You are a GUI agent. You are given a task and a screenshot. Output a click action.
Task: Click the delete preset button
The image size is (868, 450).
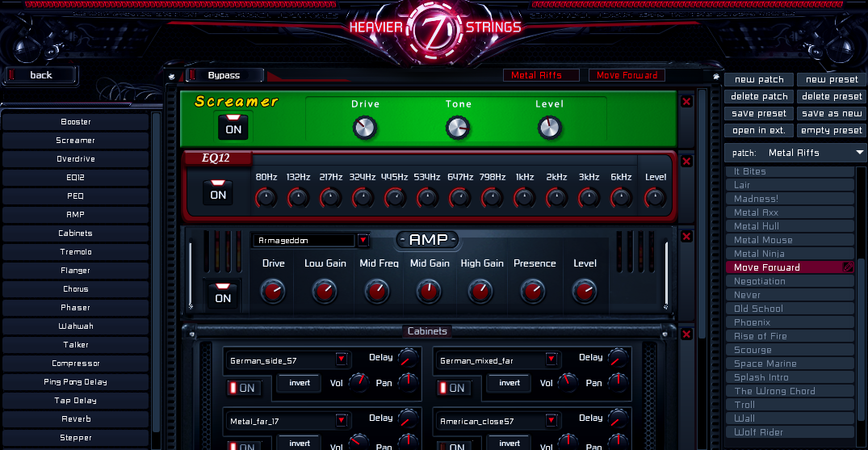pyautogui.click(x=832, y=96)
